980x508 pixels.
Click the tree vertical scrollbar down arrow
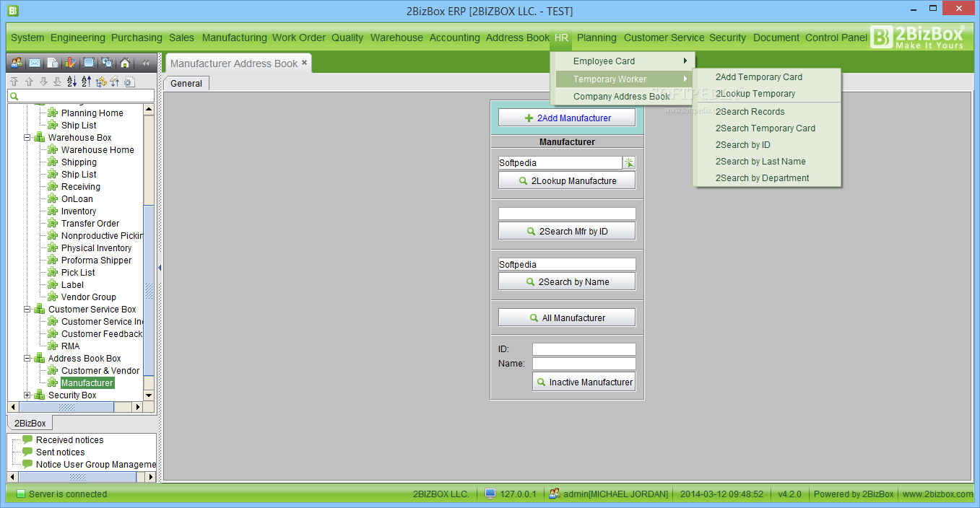tap(149, 395)
